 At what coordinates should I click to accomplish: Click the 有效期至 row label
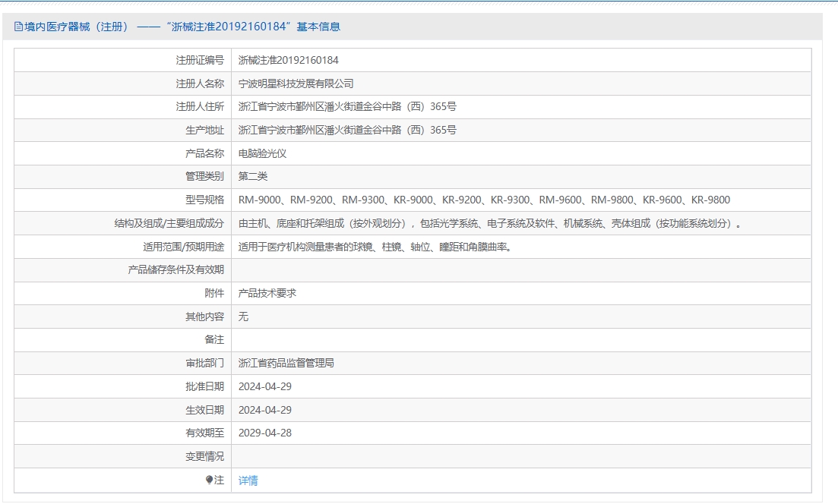point(204,433)
